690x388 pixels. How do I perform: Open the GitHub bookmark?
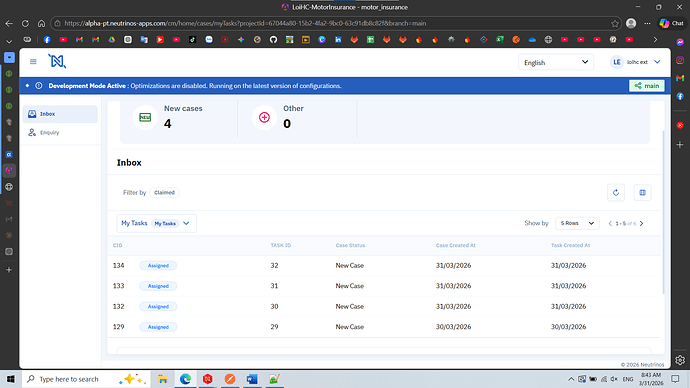coord(273,40)
